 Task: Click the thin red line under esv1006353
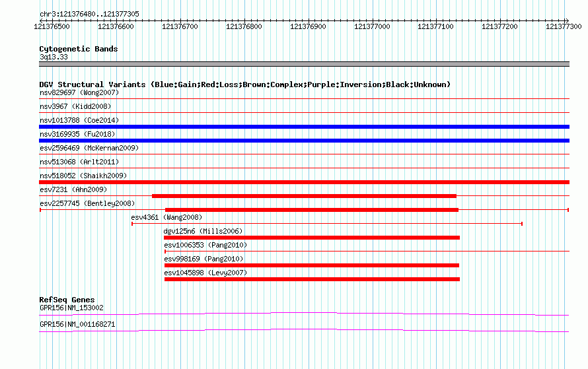click(x=367, y=251)
